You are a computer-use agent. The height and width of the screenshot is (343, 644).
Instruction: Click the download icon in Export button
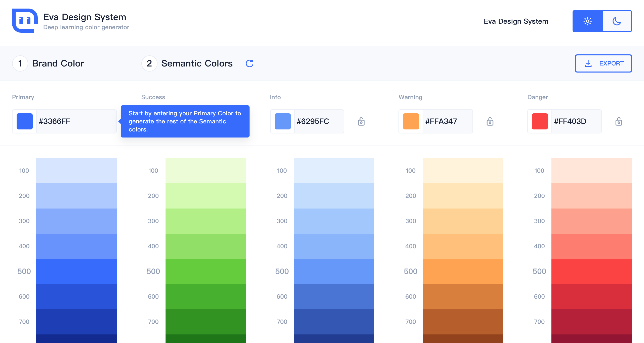click(x=588, y=63)
